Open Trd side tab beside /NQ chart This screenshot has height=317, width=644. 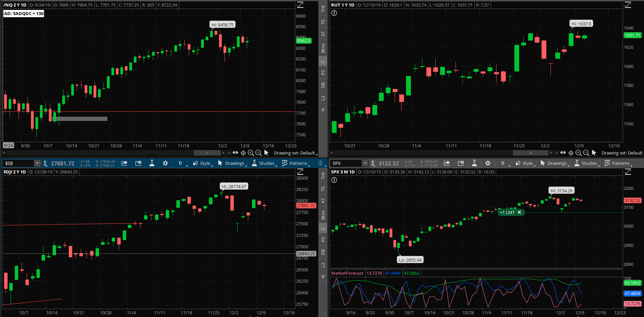[x=323, y=9]
